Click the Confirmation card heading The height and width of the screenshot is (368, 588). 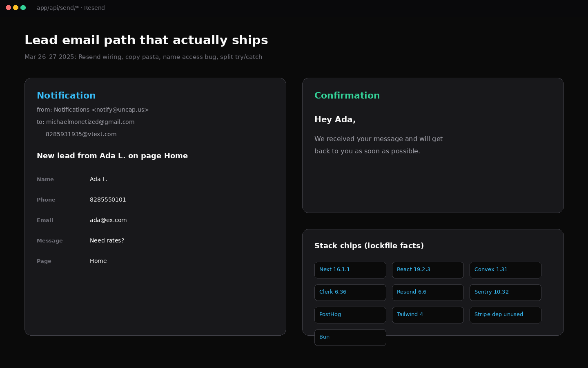(347, 95)
